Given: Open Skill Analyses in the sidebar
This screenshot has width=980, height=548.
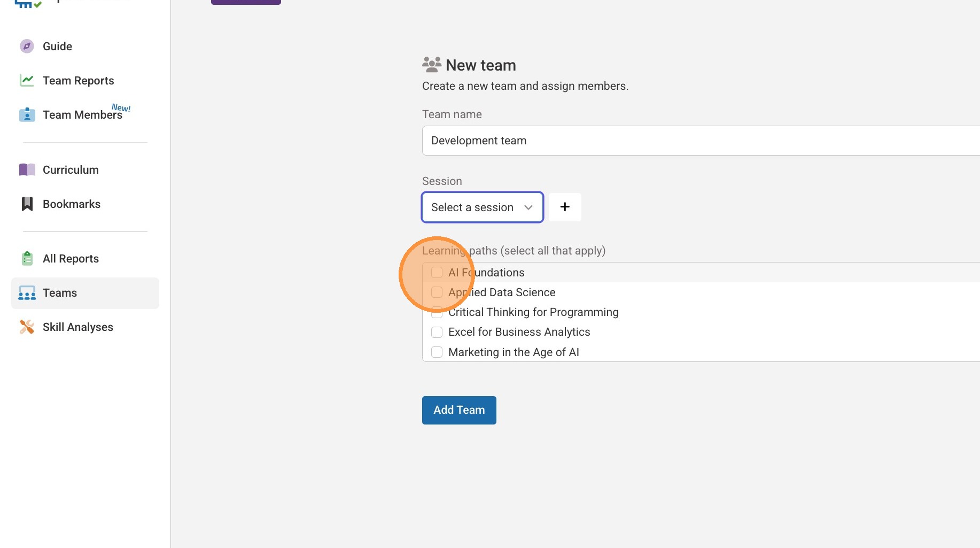Looking at the screenshot, I should (78, 327).
